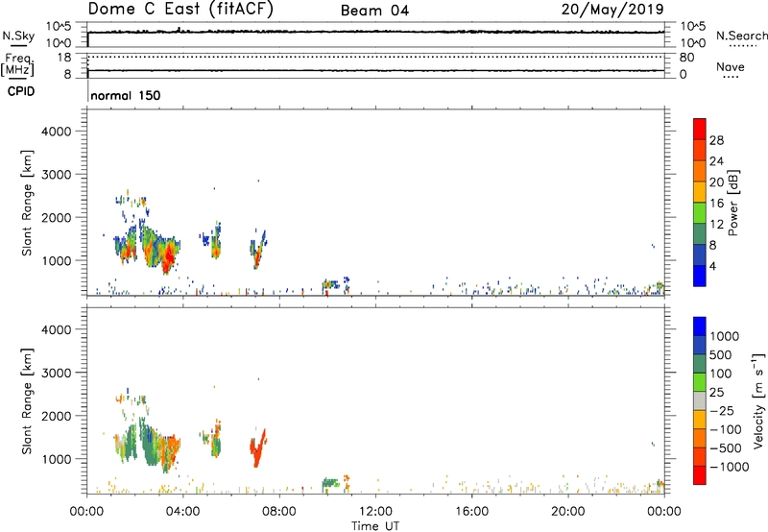
Task: Click the "20:00" time tick label
Action: [x=567, y=512]
